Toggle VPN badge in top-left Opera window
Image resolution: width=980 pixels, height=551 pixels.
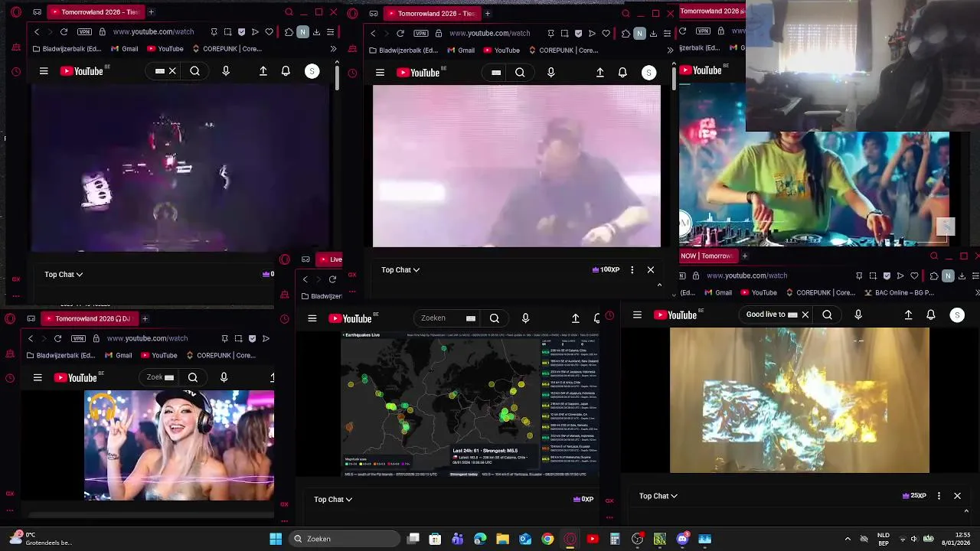tap(84, 32)
